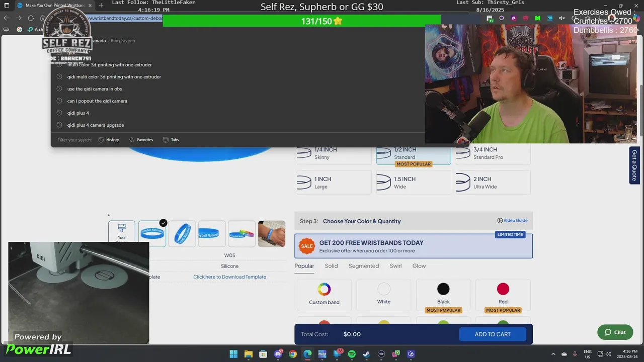Open Google Chrome from the taskbar
Image resolution: width=644 pixels, height=362 pixels.
click(x=292, y=354)
